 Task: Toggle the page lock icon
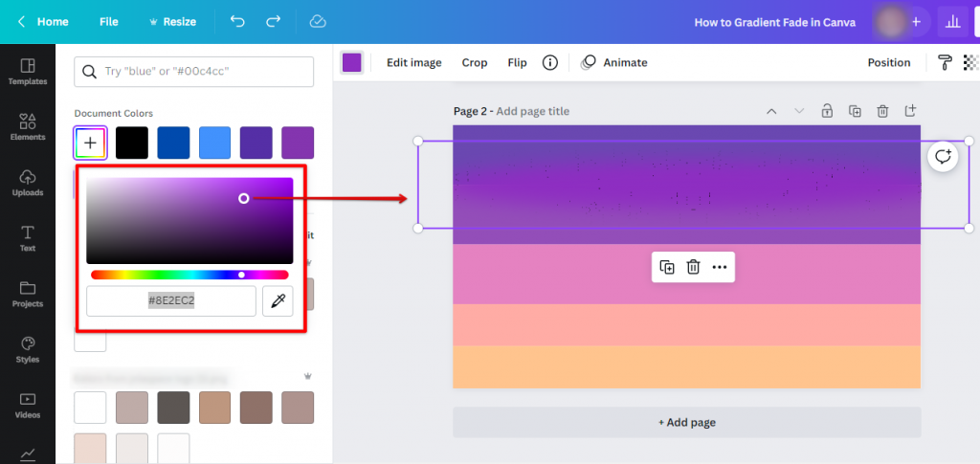[827, 112]
